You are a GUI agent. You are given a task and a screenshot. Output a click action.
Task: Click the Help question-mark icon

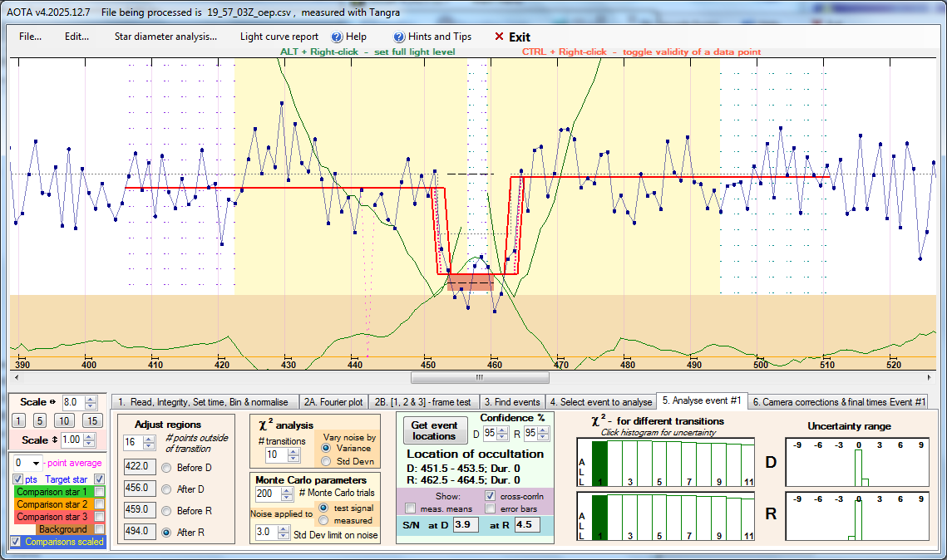[x=337, y=37]
